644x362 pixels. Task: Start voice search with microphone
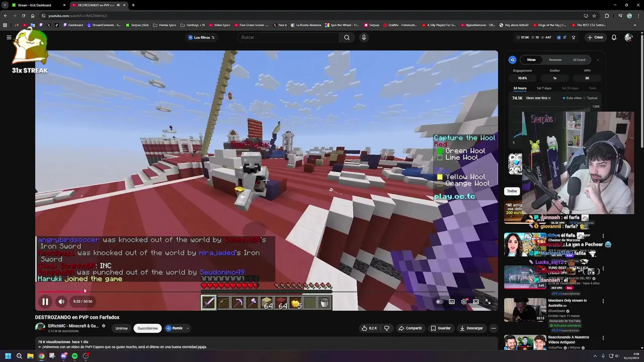[364, 37]
